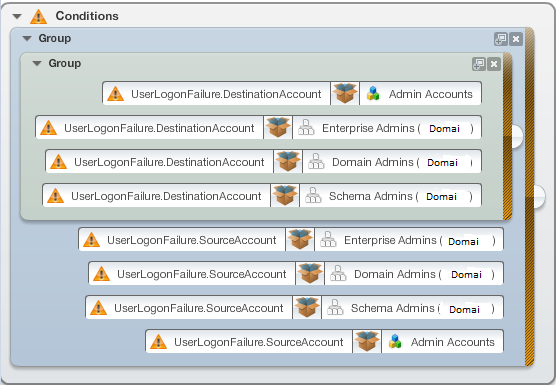Screen dimensions: 556x385
Task: Select Admin Accounts in the DestinationAccount row
Action: (430, 94)
